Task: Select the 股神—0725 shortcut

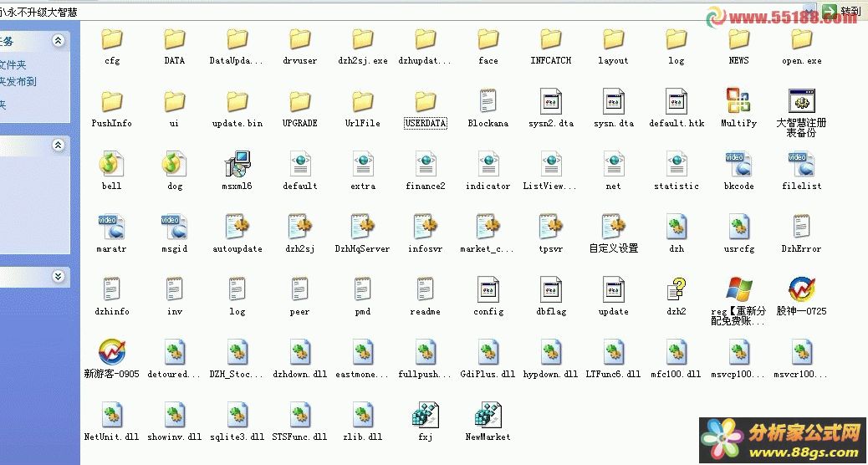Action: (x=801, y=297)
